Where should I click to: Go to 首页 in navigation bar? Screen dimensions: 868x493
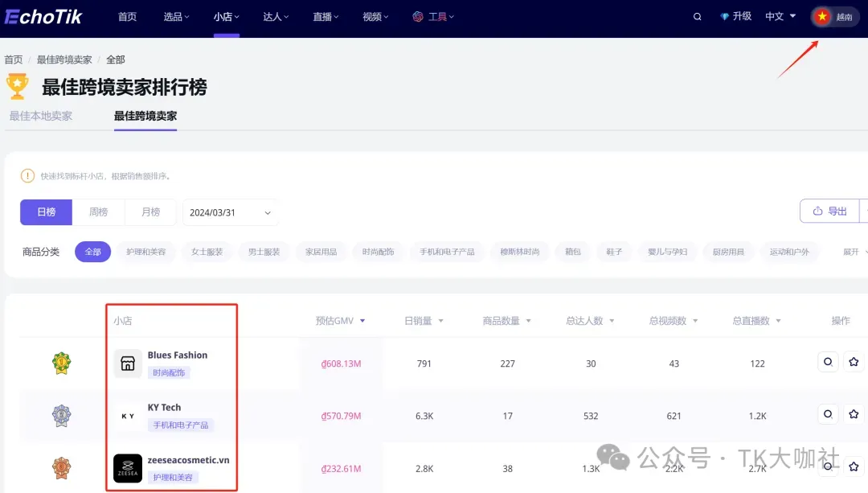pyautogui.click(x=127, y=17)
